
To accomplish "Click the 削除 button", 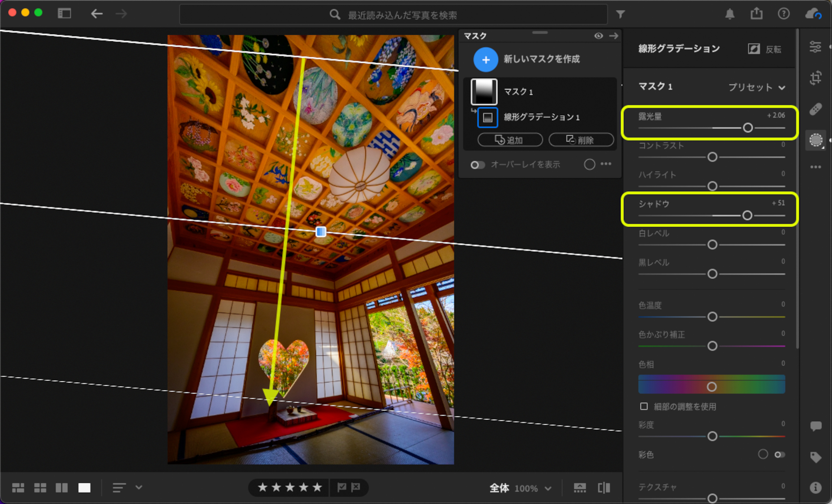I will pyautogui.click(x=581, y=140).
